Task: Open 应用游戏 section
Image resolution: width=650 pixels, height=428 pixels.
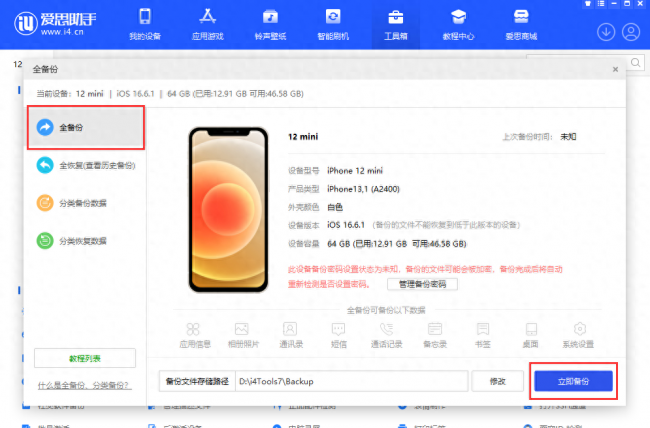Action: click(x=208, y=24)
